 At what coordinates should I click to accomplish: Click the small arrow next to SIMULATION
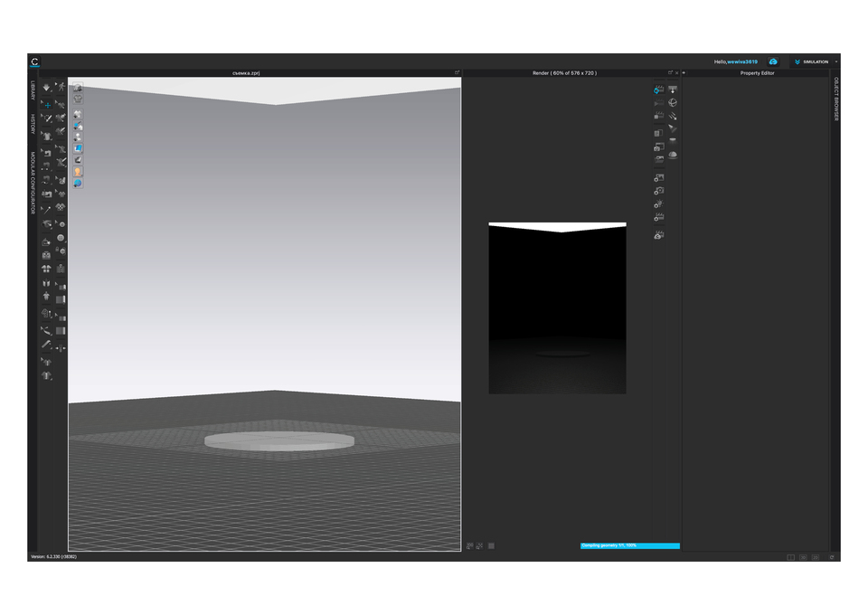pyautogui.click(x=835, y=62)
